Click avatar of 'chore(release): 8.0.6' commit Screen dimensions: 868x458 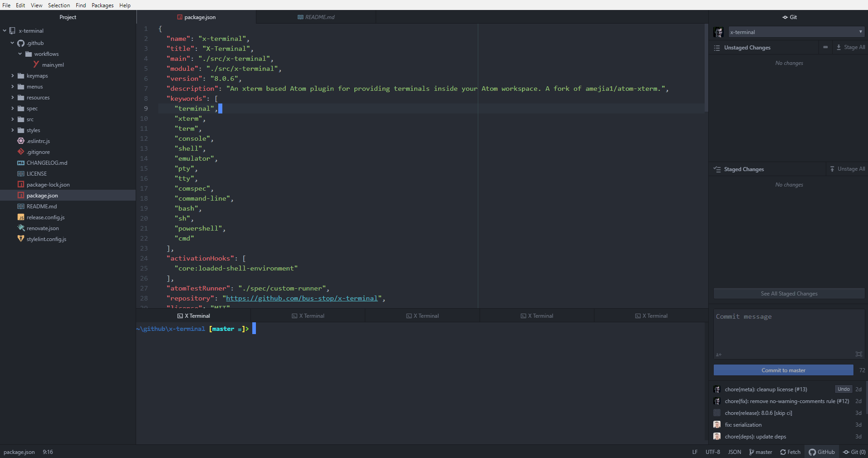coord(717,413)
